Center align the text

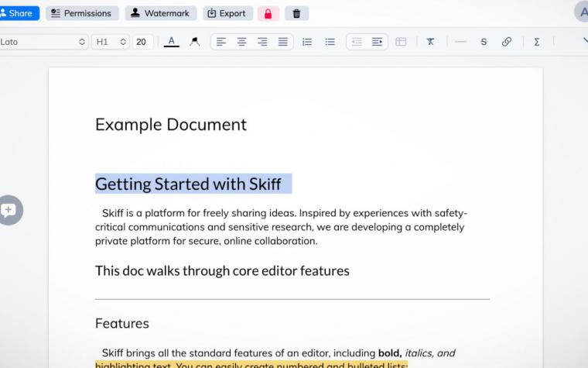pyautogui.click(x=242, y=42)
